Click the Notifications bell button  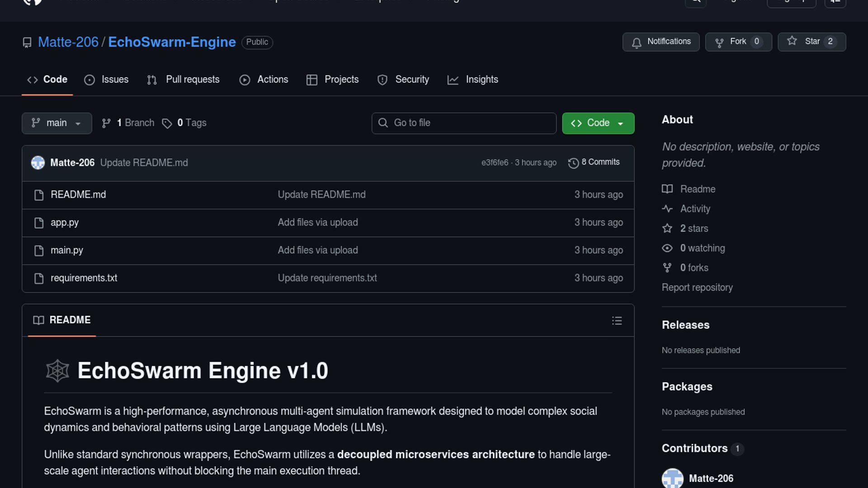[x=660, y=42]
